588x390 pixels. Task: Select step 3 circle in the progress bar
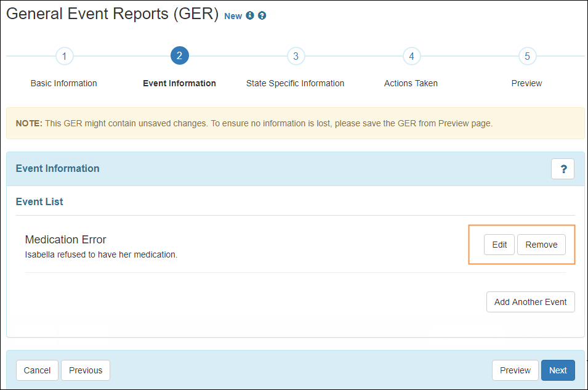point(296,56)
